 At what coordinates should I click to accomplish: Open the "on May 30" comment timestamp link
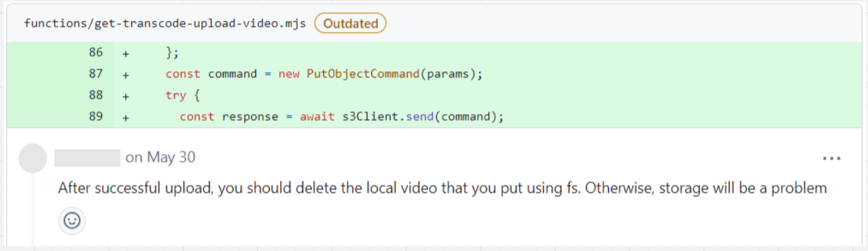click(x=160, y=157)
